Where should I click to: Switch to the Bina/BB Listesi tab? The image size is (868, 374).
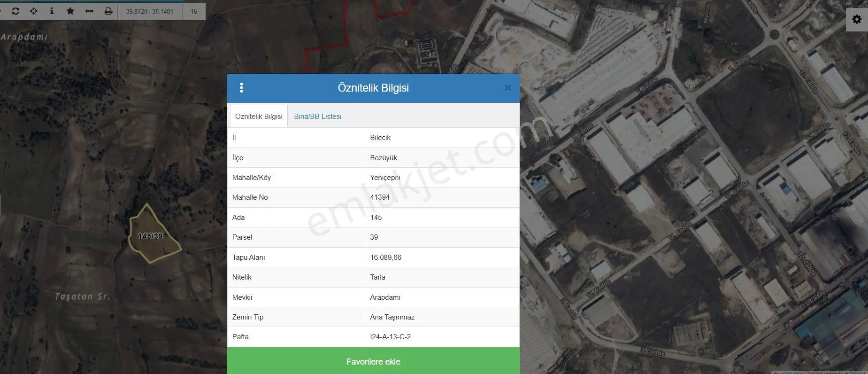coord(318,117)
